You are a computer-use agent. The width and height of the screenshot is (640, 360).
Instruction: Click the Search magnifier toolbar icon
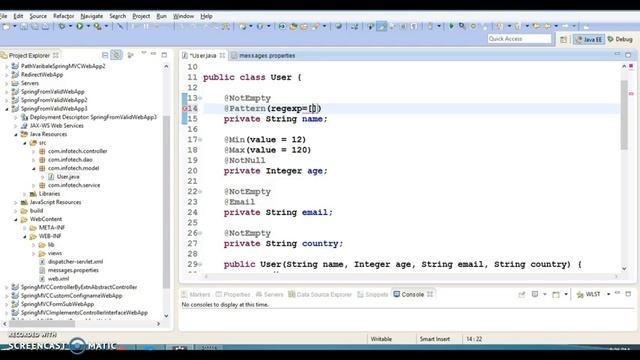[x=462, y=27]
